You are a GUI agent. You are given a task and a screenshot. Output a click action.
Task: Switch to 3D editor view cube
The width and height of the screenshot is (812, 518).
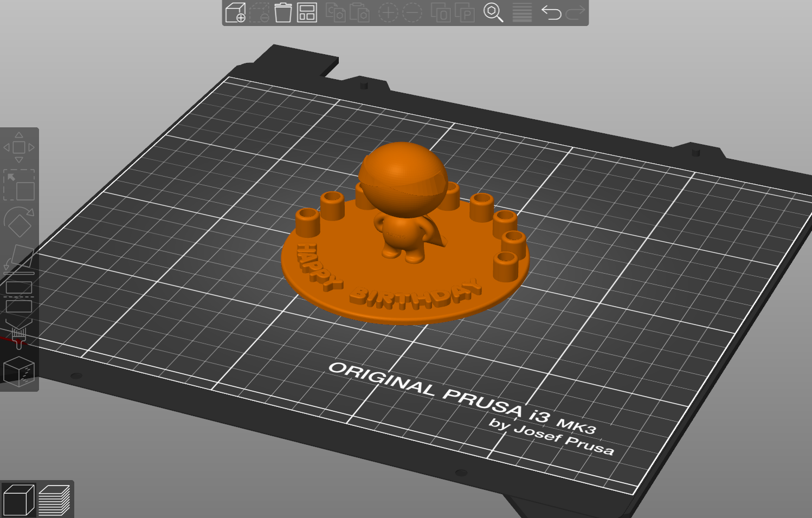click(18, 500)
